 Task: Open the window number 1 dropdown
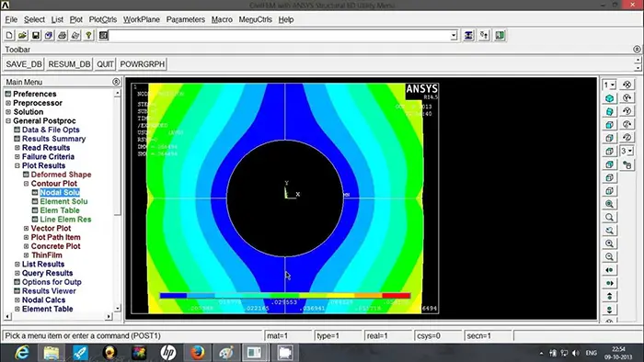point(609,85)
